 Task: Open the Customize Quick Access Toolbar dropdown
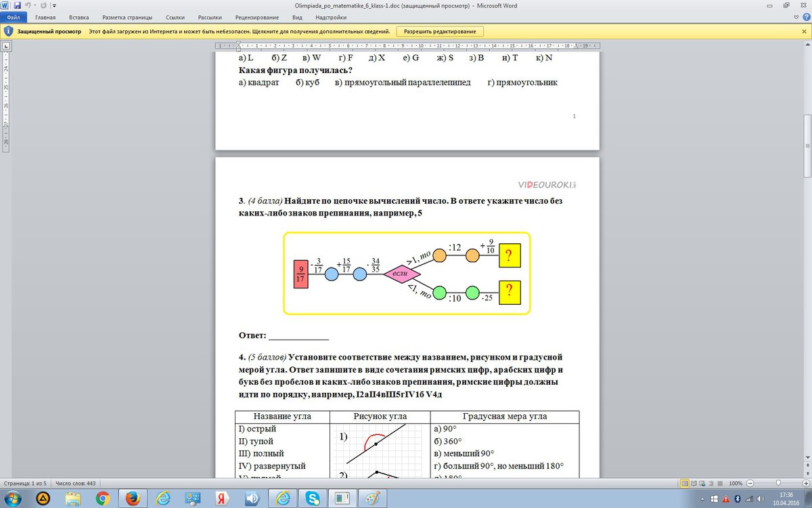[x=53, y=5]
